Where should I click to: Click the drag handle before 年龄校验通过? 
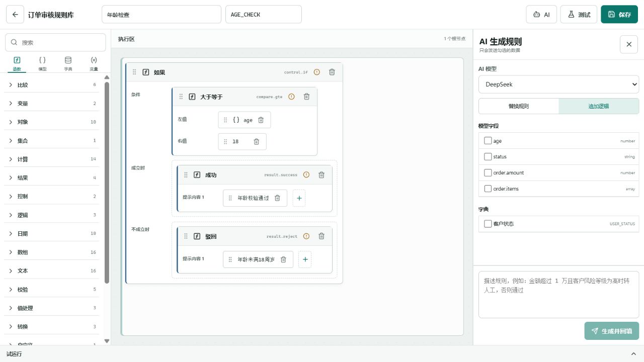(230, 198)
